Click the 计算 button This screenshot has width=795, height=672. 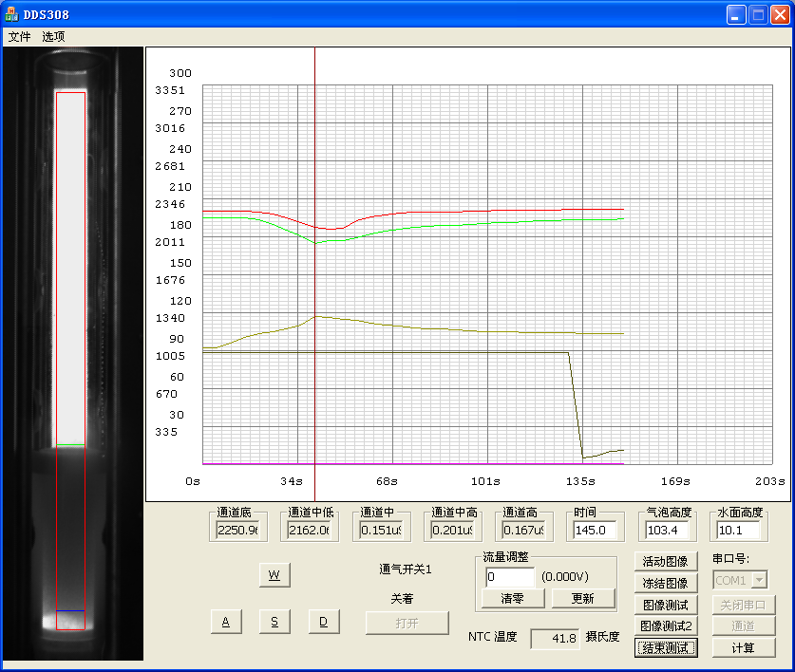point(744,648)
